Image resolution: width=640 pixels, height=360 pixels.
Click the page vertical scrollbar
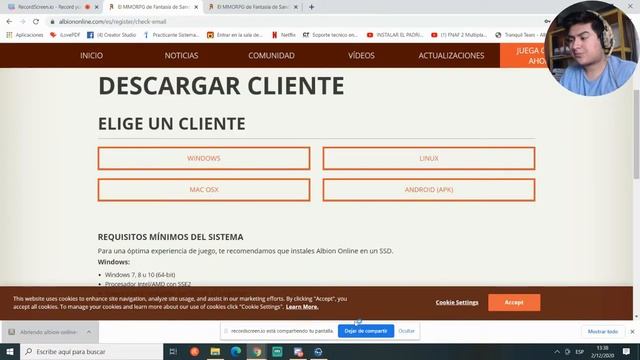[x=636, y=135]
